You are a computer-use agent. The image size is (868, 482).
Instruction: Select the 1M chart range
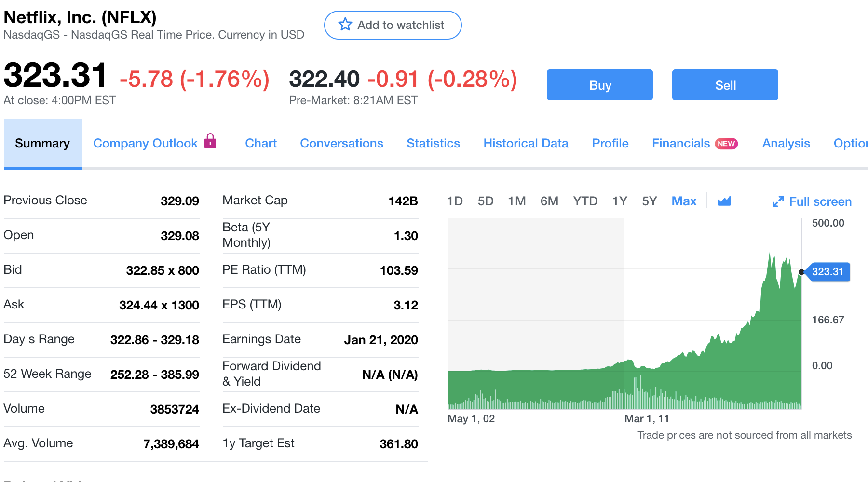pyautogui.click(x=517, y=201)
